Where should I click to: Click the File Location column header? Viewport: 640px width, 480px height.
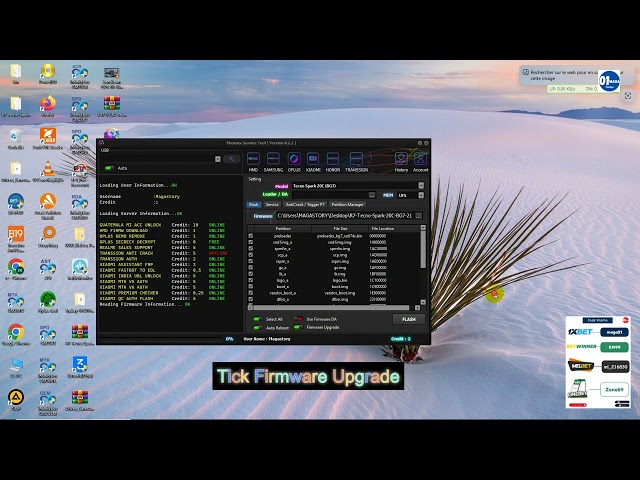click(383, 228)
